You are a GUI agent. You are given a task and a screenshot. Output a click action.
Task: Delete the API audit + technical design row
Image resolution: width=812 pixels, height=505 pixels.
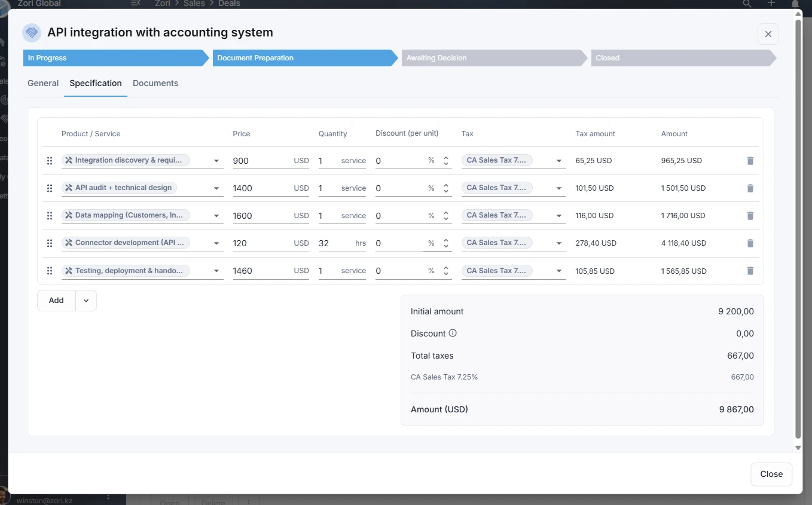tap(750, 188)
